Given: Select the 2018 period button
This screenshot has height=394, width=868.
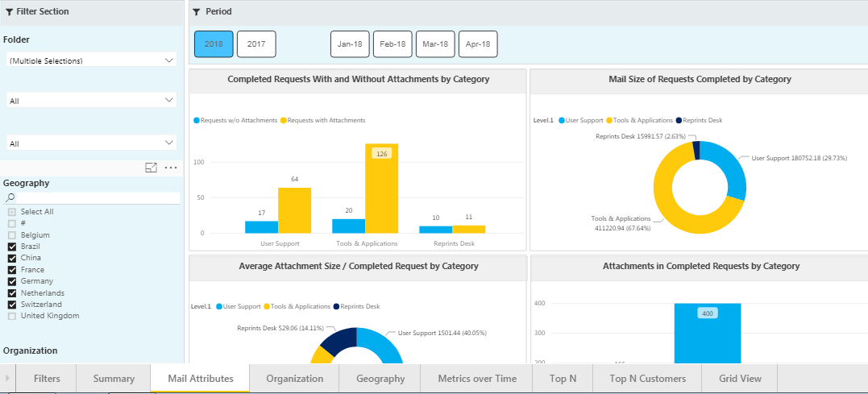Looking at the screenshot, I should (x=214, y=44).
